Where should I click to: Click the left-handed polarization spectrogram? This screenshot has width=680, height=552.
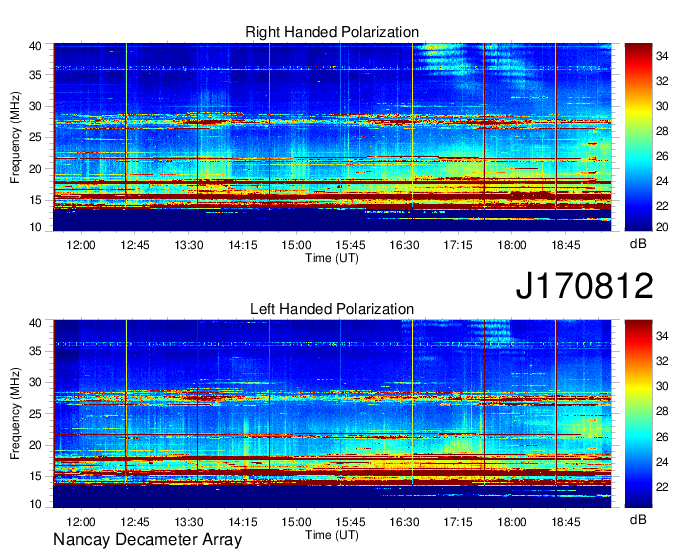pos(332,414)
